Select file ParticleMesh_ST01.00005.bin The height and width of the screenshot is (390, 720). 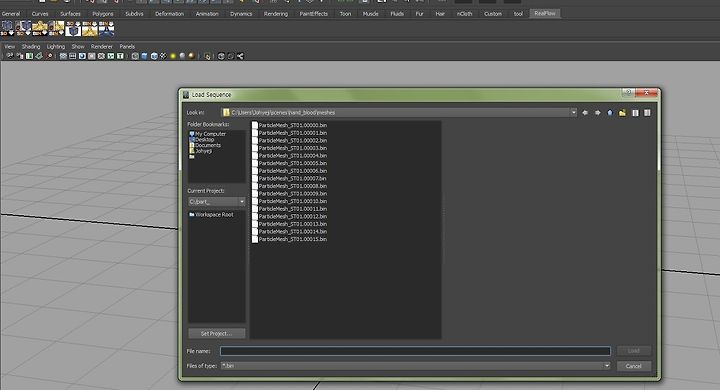click(289, 163)
